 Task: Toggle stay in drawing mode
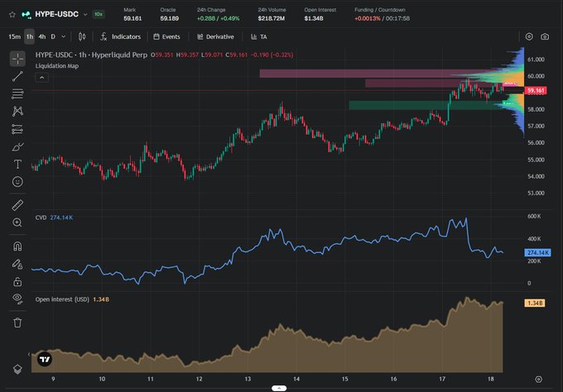[17, 265]
